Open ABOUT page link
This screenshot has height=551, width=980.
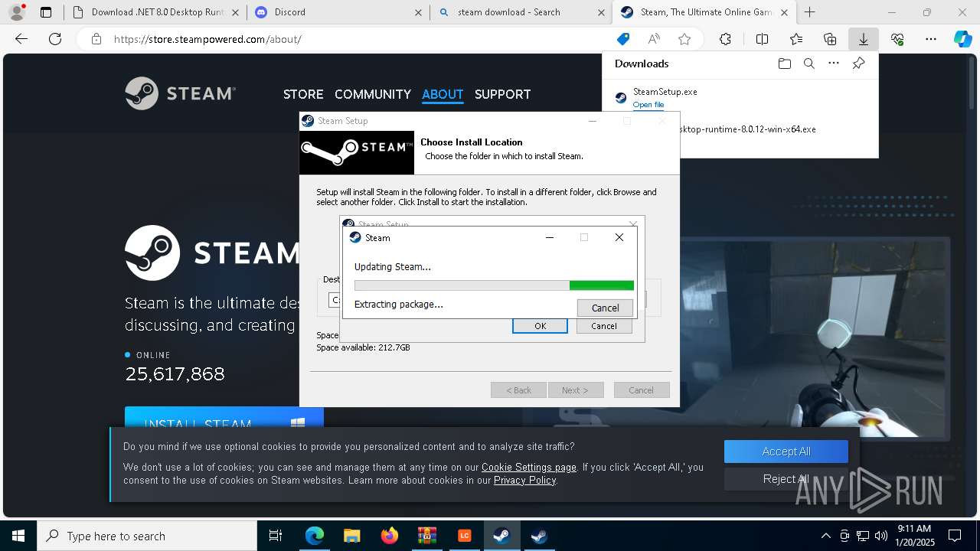tap(443, 94)
